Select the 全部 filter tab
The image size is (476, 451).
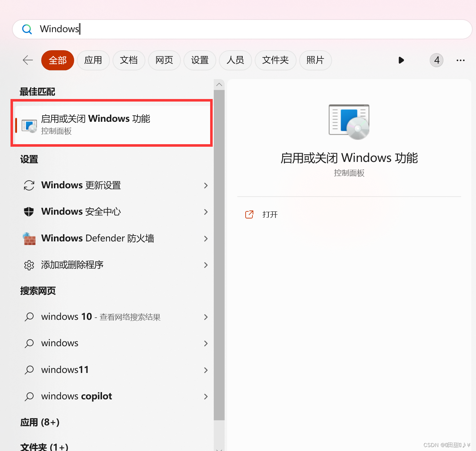(x=58, y=60)
